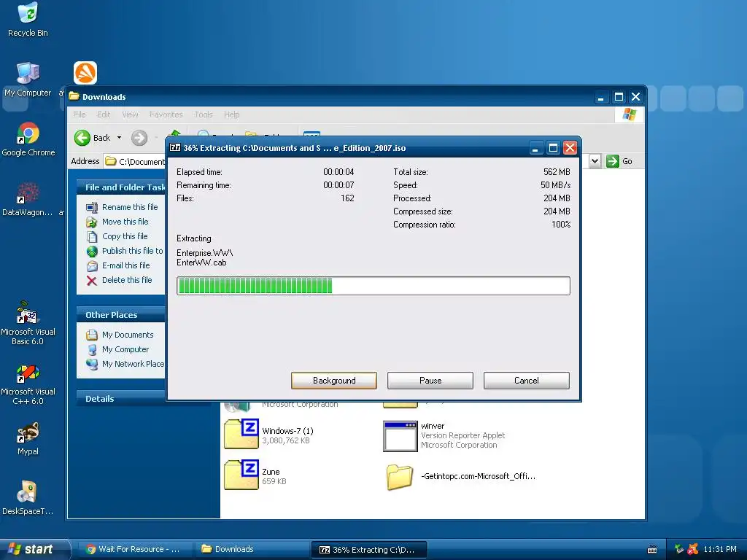This screenshot has height=560, width=747.
Task: Launch Google Chrome from the desktop
Action: 28,139
